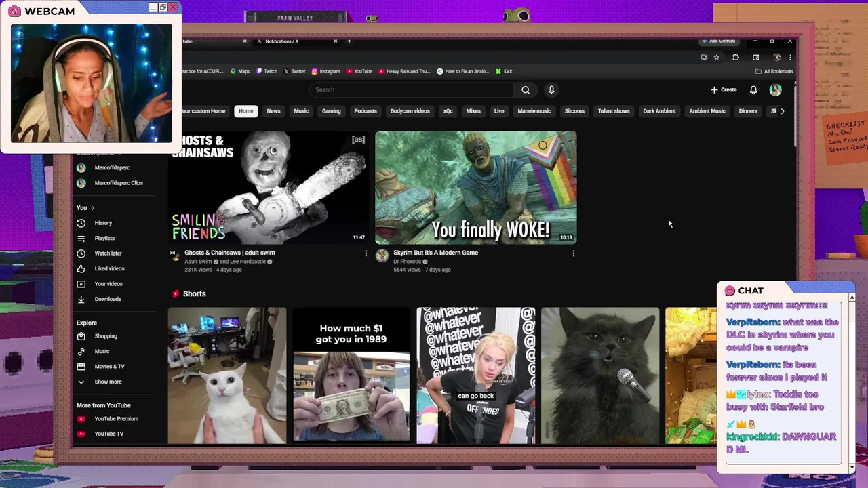Click the YouTube search magnifier icon
Viewport: 868px width, 488px height.
click(526, 89)
